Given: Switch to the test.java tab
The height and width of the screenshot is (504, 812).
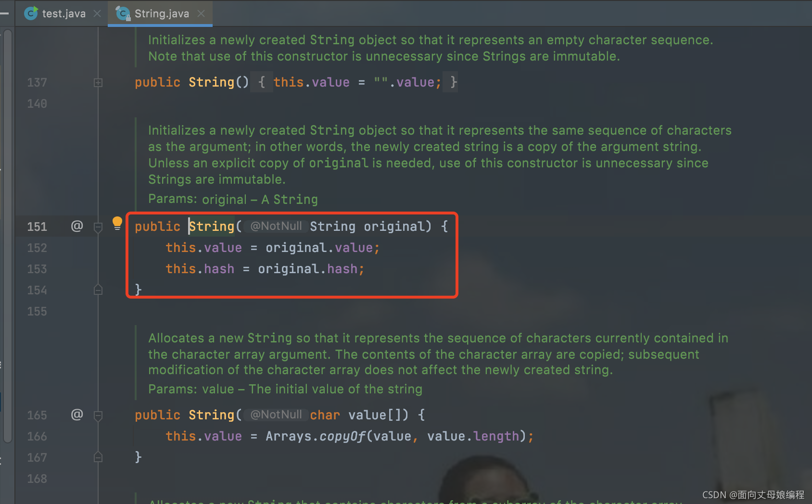Looking at the screenshot, I should coord(63,13).
